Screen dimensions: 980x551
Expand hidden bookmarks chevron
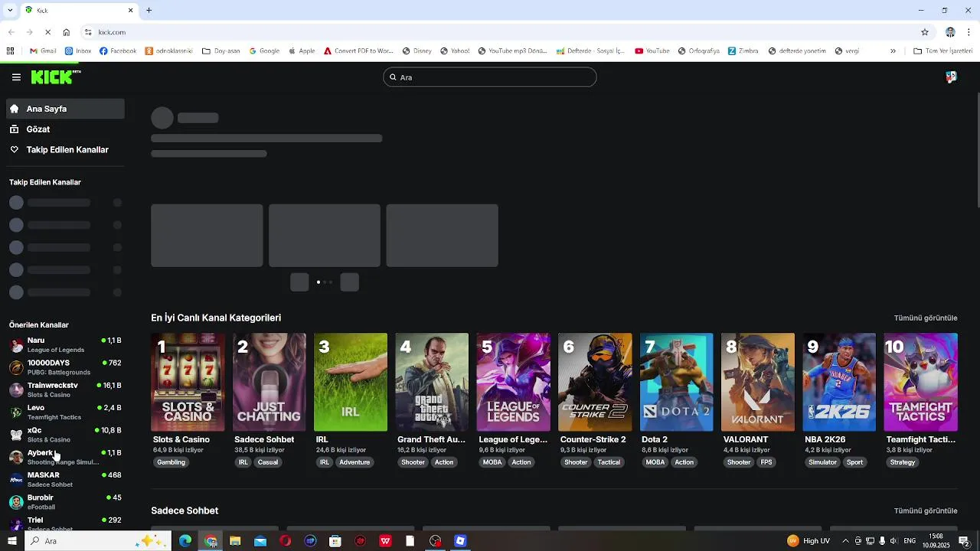pos(893,51)
